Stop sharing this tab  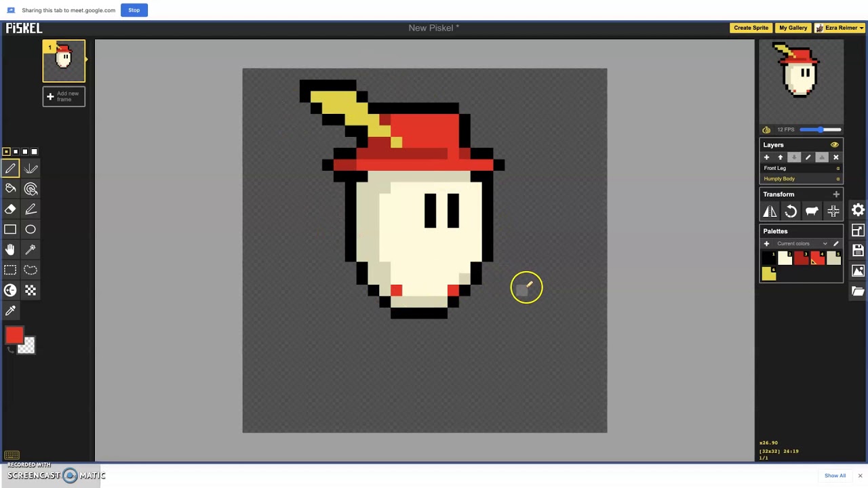134,10
